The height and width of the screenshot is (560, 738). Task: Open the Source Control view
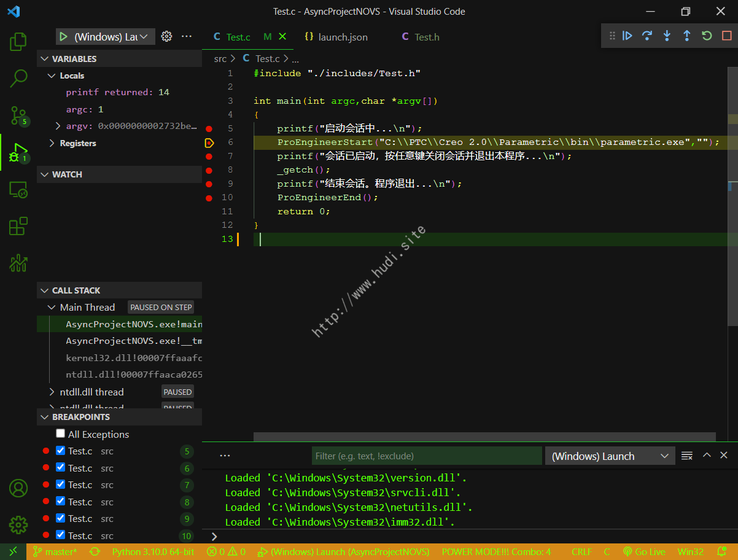tap(18, 115)
